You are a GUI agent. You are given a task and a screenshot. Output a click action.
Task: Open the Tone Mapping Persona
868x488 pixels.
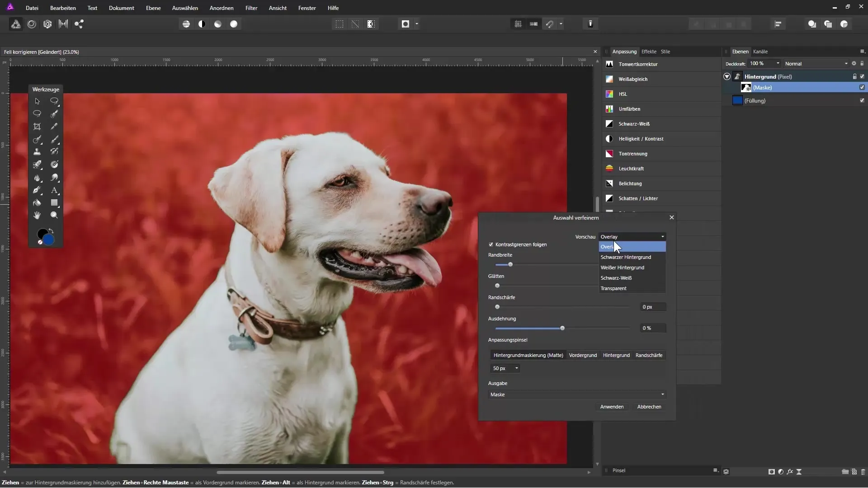coord(63,24)
